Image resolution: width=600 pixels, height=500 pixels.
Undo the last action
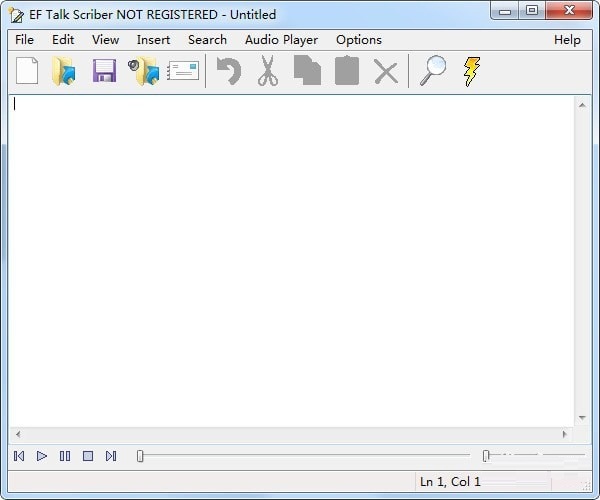coord(229,71)
